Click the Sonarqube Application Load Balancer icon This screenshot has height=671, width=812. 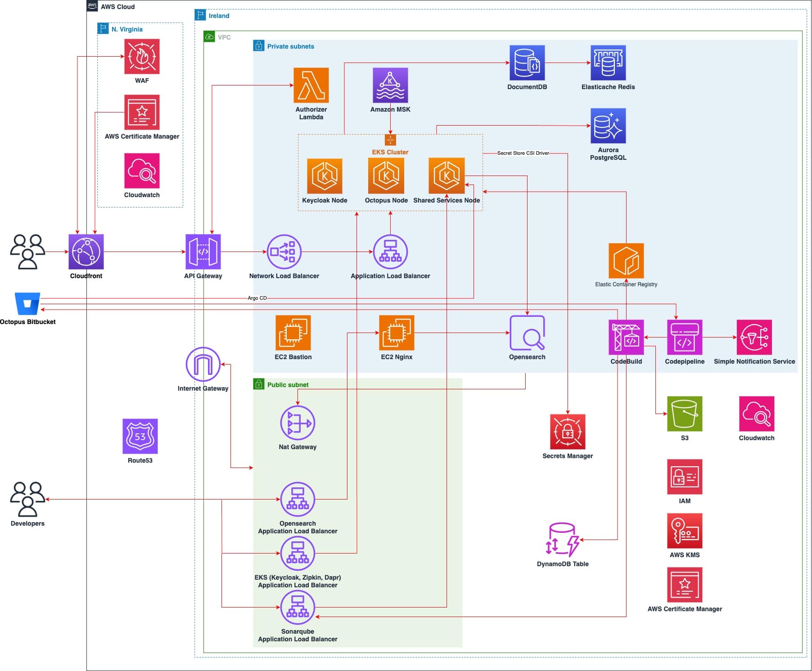tap(298, 607)
